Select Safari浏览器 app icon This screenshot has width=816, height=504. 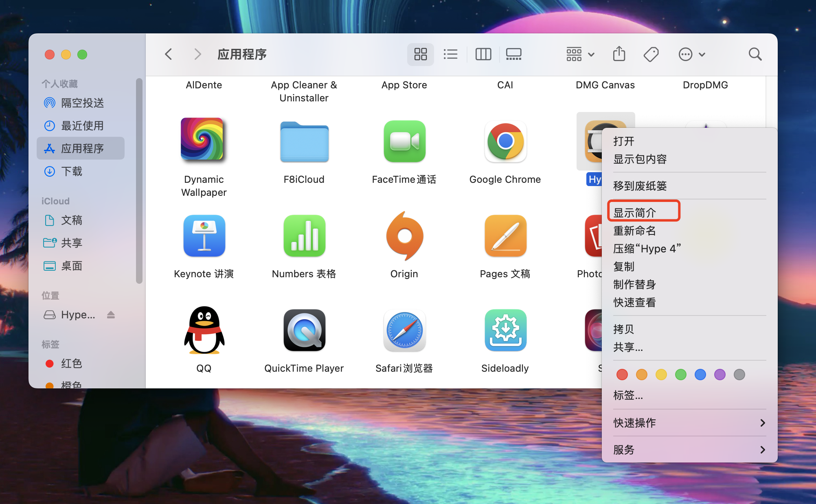click(404, 330)
